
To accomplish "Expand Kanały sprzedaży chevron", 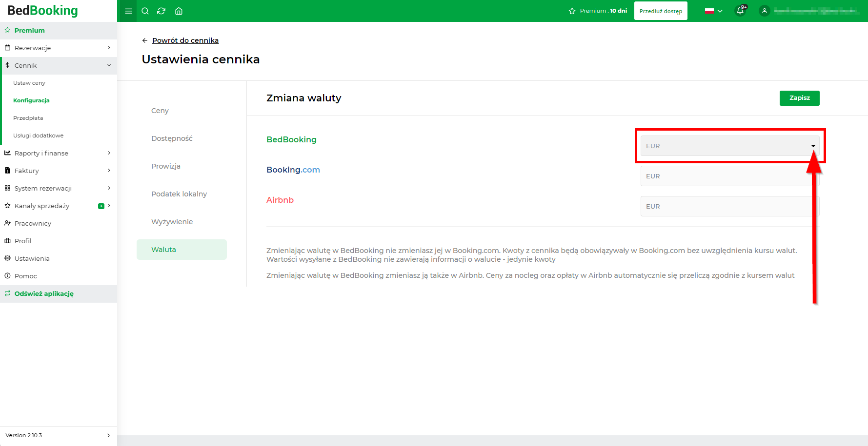I will pos(109,206).
